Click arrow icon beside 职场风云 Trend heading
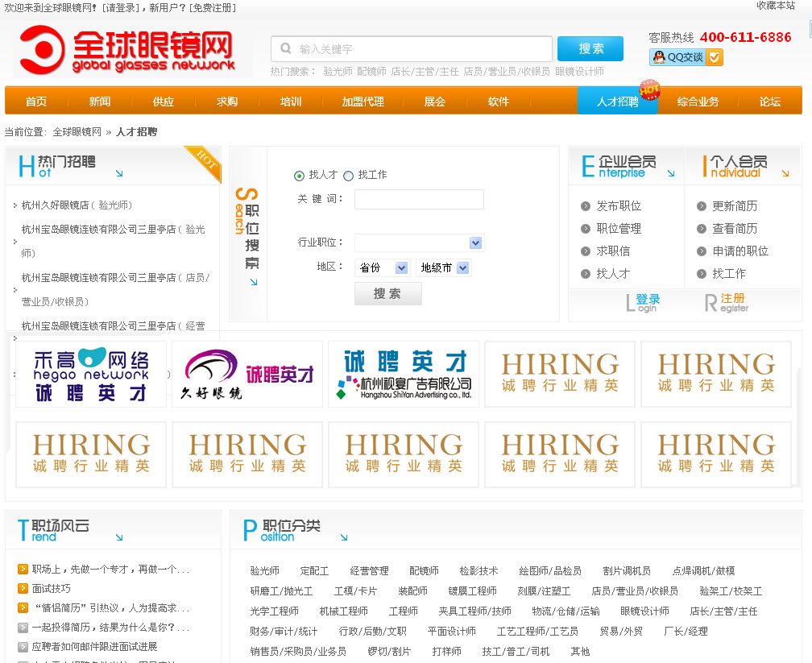Screen dimensions: 812x663 point(119,537)
